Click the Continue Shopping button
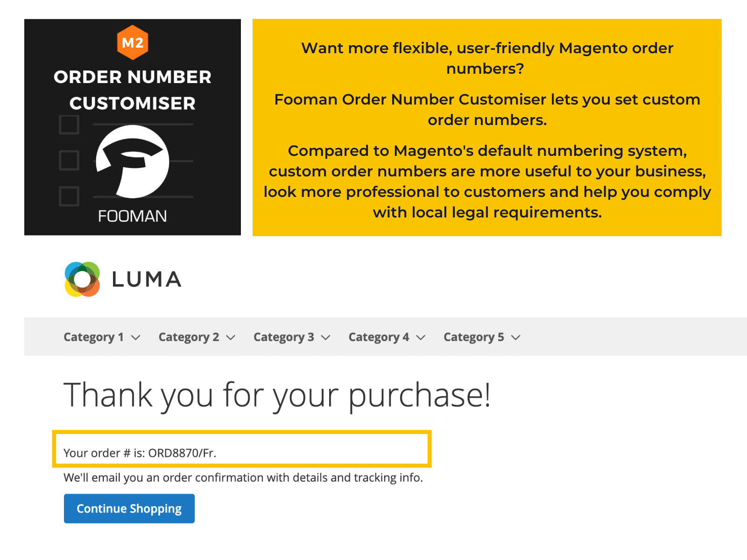The image size is (747, 560). pos(129,508)
